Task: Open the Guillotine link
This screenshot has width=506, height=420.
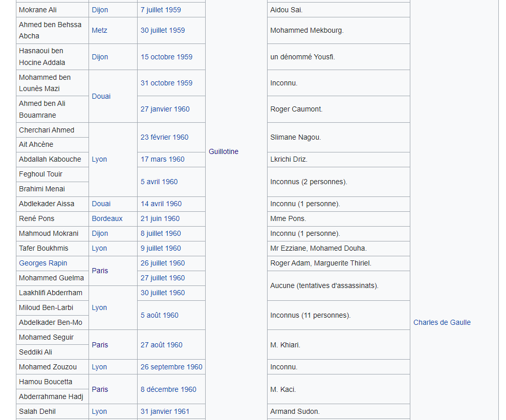Action: pos(224,151)
